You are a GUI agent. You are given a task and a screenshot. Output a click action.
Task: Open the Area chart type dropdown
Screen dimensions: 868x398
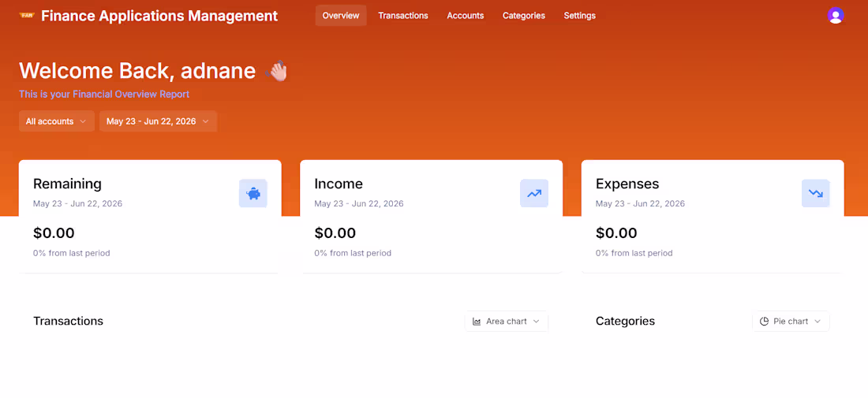[x=507, y=322]
